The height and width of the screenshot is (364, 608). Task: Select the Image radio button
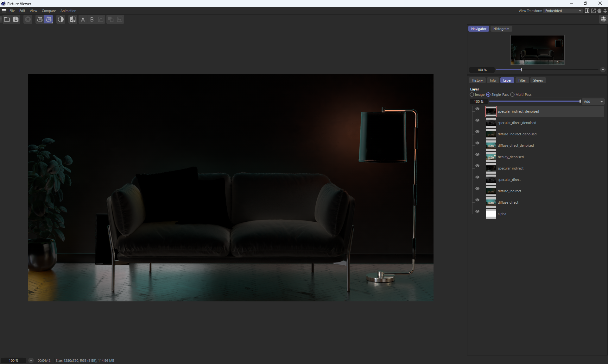pyautogui.click(x=472, y=95)
